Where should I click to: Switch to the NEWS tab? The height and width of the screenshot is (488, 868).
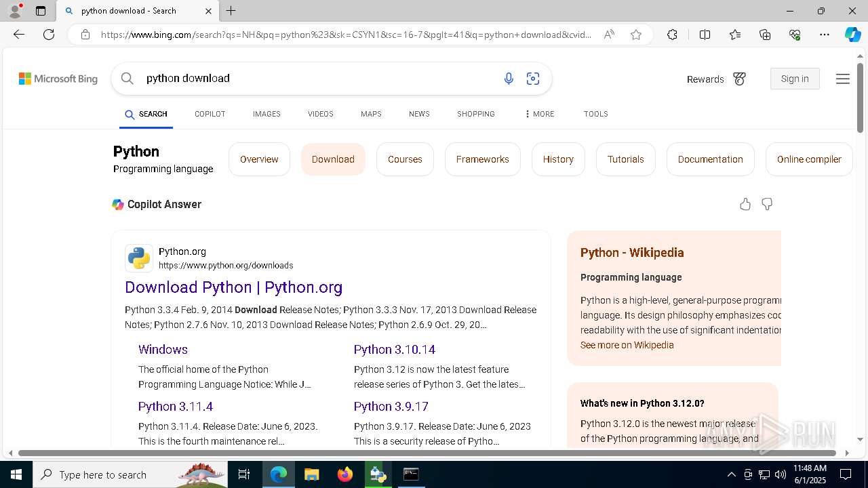tap(419, 114)
